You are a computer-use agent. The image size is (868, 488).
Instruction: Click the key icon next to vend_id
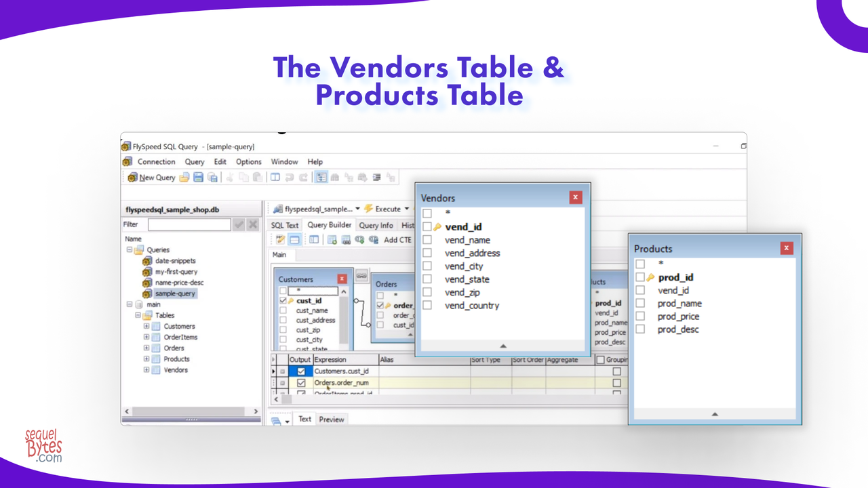click(437, 227)
